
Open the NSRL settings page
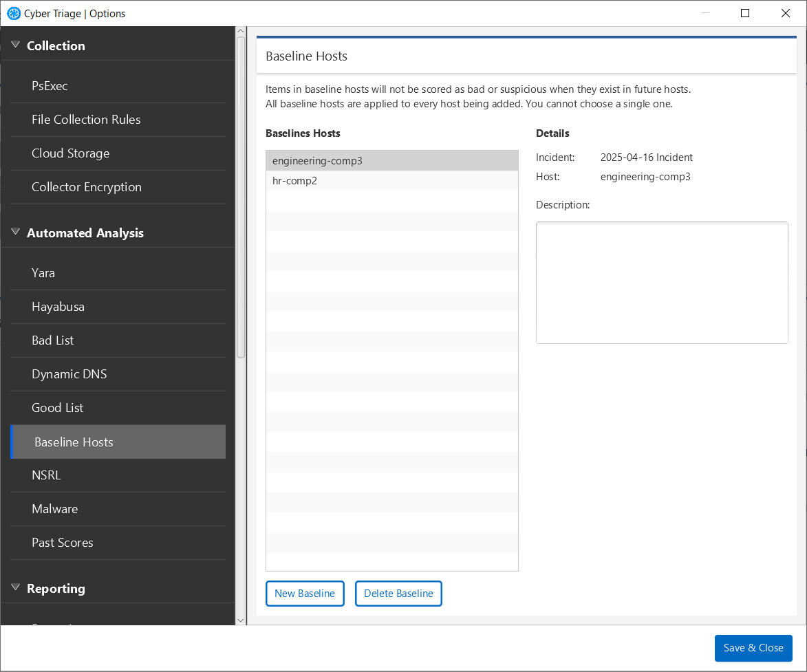click(x=45, y=475)
